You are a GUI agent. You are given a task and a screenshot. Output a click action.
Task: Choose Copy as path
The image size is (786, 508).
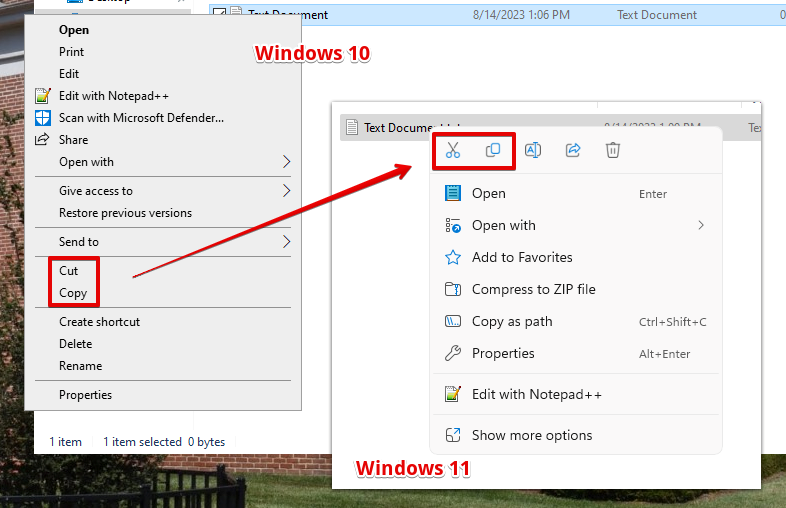tap(512, 321)
